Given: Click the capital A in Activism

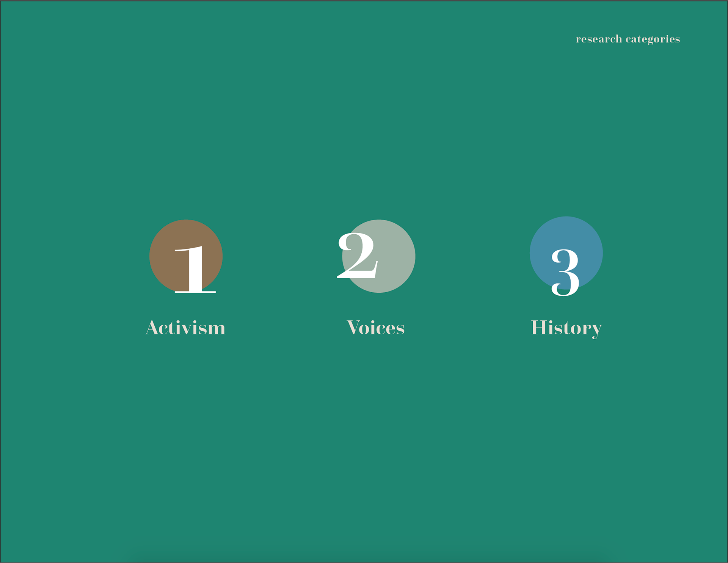Looking at the screenshot, I should click(x=152, y=328).
